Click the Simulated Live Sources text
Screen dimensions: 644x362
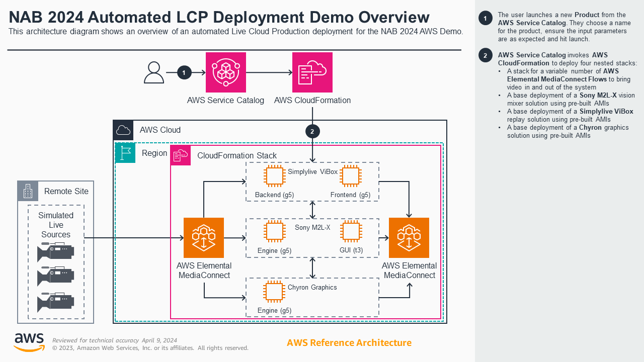click(x=56, y=225)
